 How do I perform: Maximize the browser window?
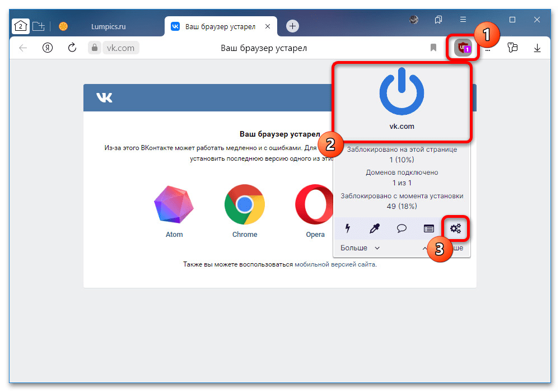(512, 20)
